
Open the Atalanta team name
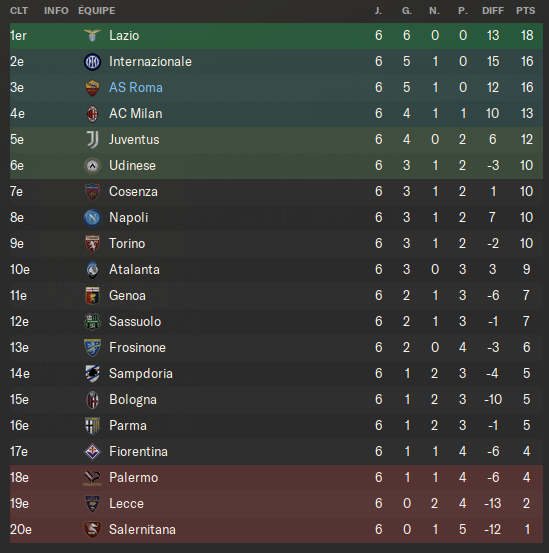point(134,269)
